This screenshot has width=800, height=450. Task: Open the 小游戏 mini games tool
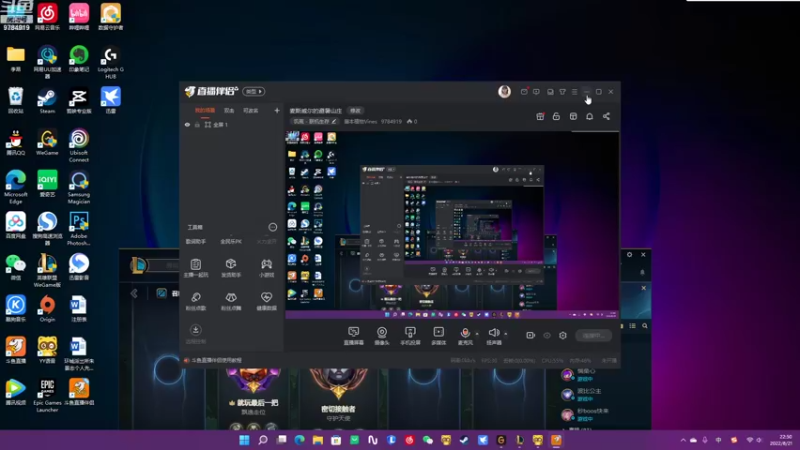(266, 267)
